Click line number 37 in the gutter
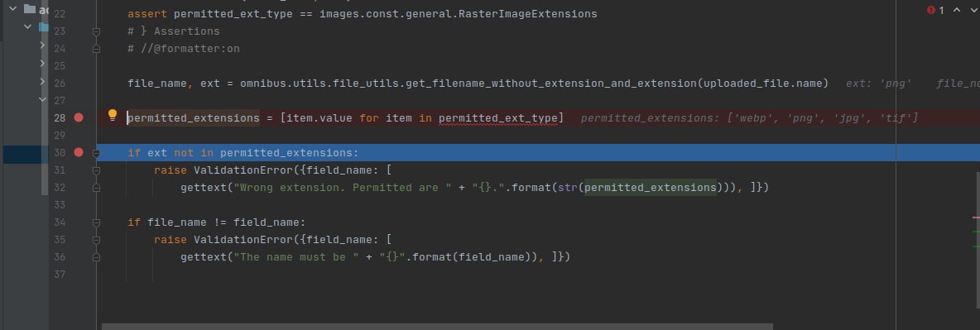Image resolution: width=980 pixels, height=330 pixels. 60,275
